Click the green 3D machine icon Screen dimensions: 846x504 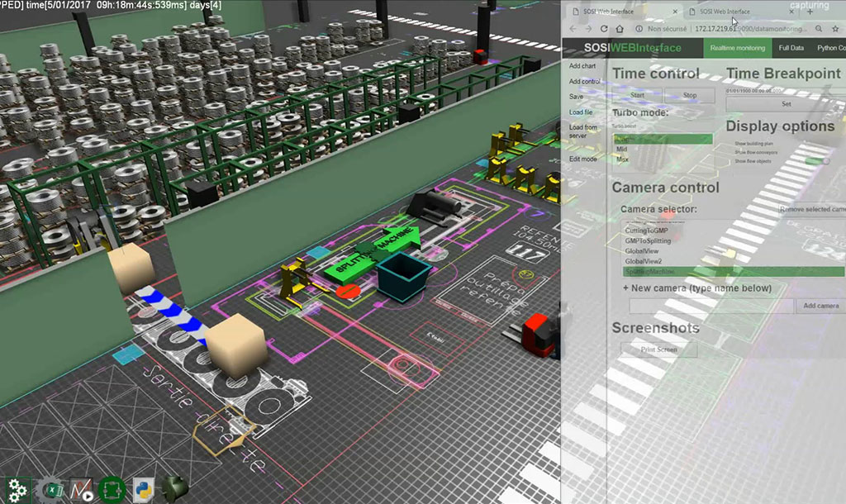point(174,489)
